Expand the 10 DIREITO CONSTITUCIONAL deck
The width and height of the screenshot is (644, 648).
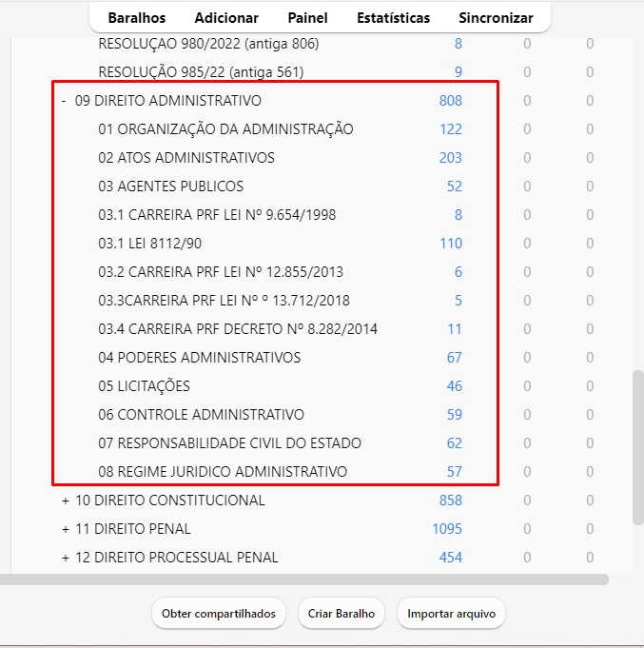[x=66, y=501]
